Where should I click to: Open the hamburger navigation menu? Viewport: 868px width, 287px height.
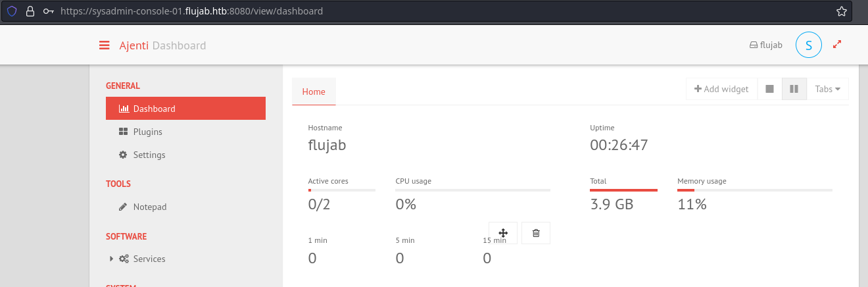click(x=104, y=45)
